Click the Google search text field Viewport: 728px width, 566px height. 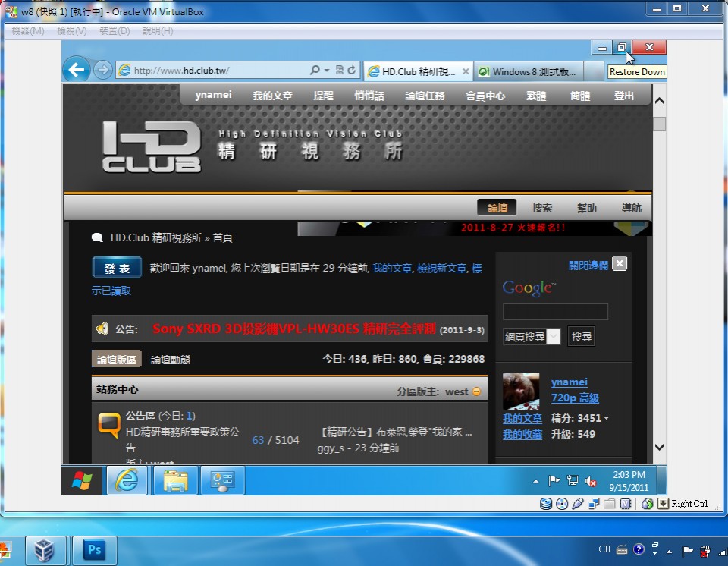tap(555, 311)
